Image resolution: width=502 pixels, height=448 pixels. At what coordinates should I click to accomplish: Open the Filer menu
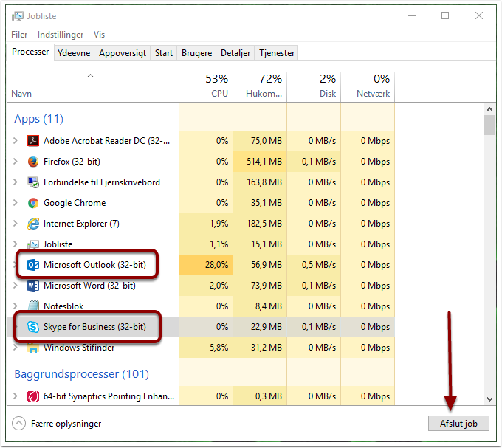point(19,35)
